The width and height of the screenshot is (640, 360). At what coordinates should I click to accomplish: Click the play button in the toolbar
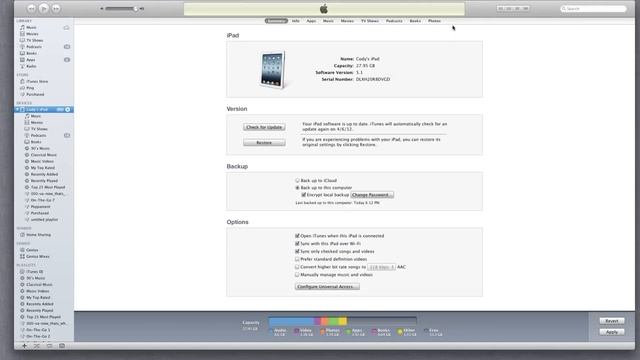(44, 8)
